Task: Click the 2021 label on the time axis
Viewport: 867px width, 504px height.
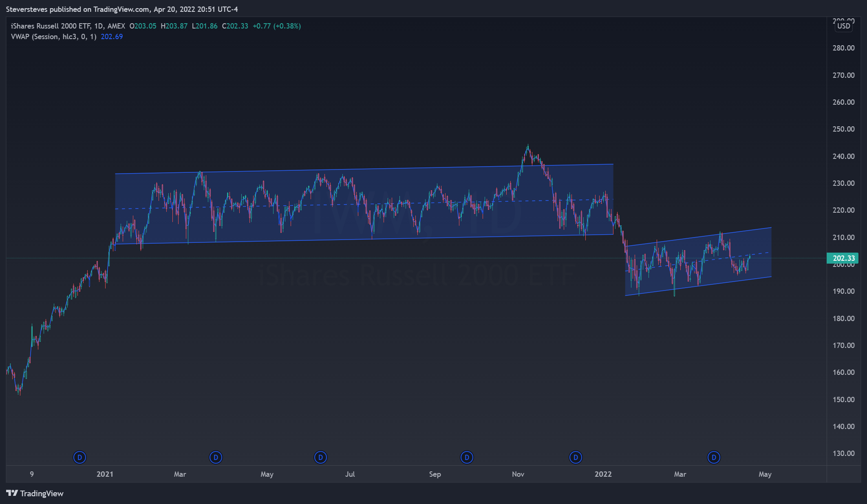Action: 105,474
